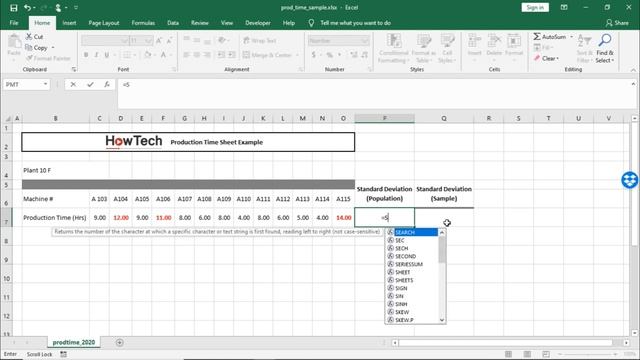
Task: Switch to the Review tab
Action: [x=200, y=23]
